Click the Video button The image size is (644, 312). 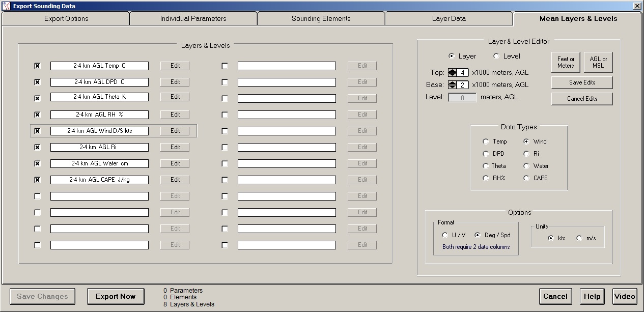click(x=625, y=296)
